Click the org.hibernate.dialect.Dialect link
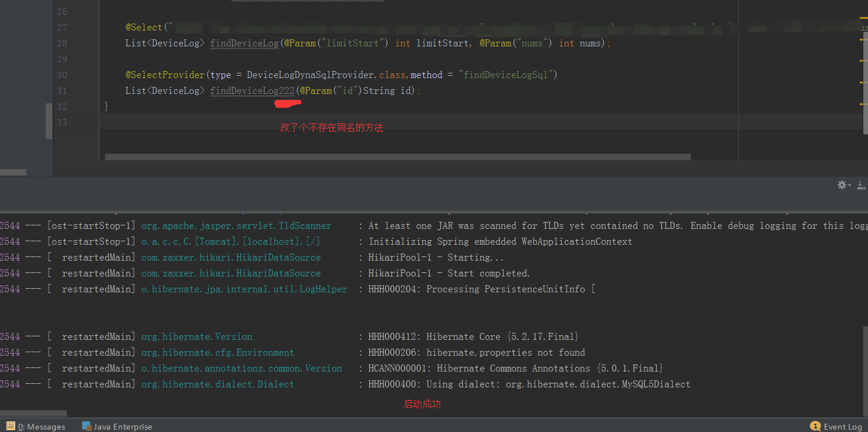This screenshot has height=432, width=868. click(218, 384)
